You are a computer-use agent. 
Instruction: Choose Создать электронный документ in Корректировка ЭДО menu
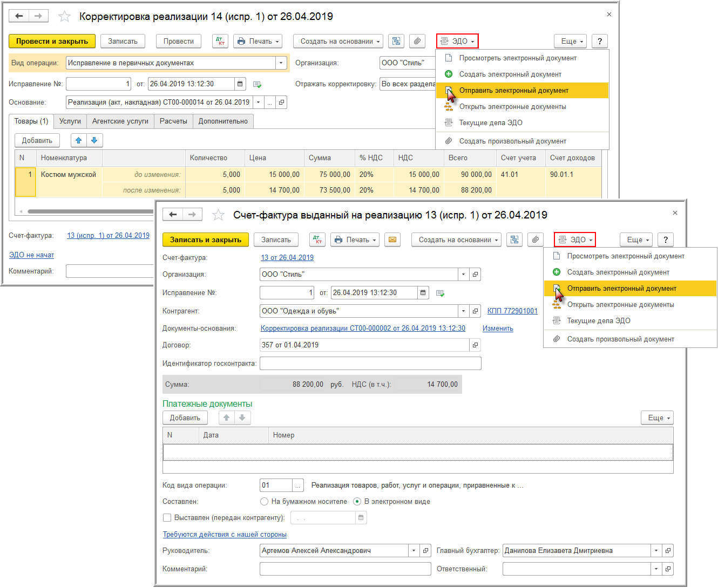tap(522, 74)
